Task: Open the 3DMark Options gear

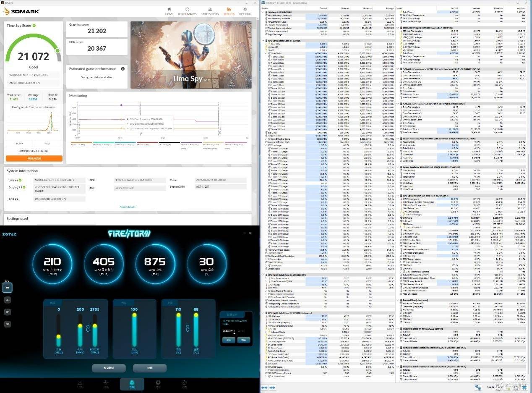Action: [x=245, y=11]
